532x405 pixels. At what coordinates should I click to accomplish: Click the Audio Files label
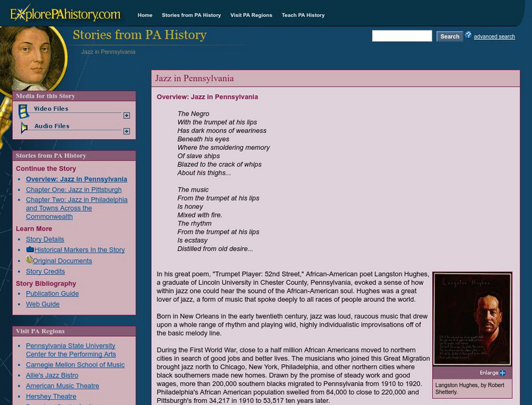pos(52,126)
